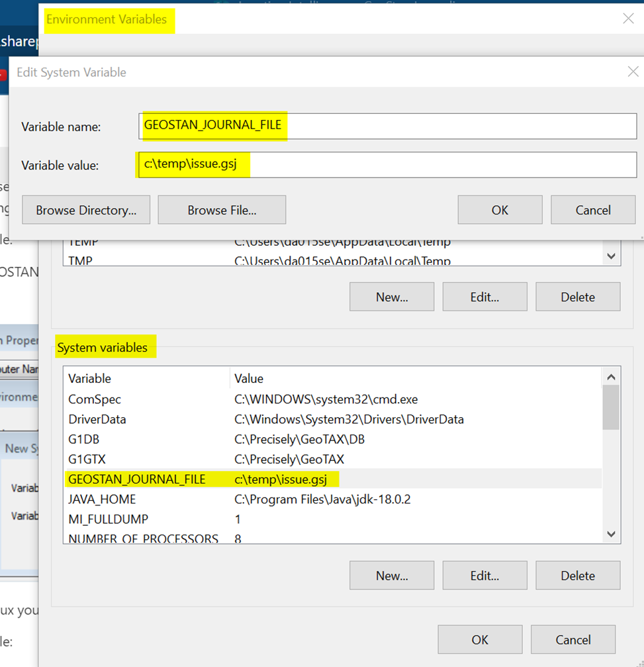Click the Browse Directory button
This screenshot has height=667, width=644.
(85, 209)
